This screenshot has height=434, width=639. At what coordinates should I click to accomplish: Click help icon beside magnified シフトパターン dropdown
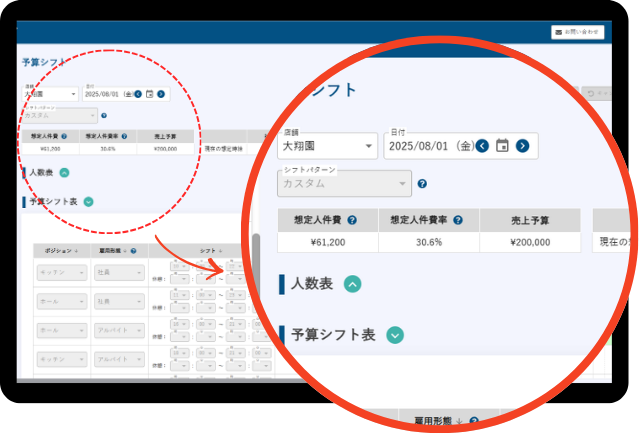(422, 184)
